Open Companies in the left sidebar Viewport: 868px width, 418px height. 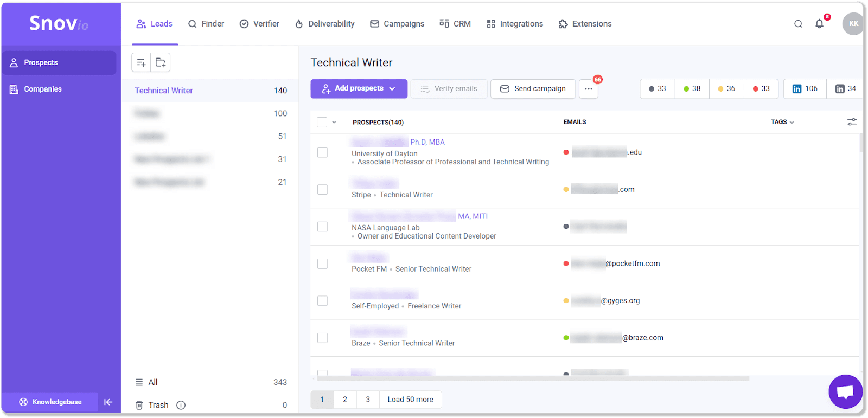[x=43, y=89]
